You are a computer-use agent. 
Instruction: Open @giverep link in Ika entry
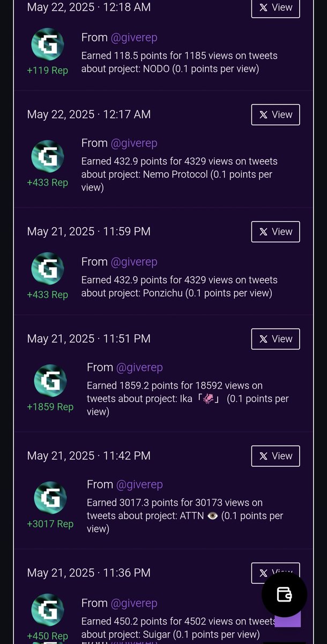(139, 368)
